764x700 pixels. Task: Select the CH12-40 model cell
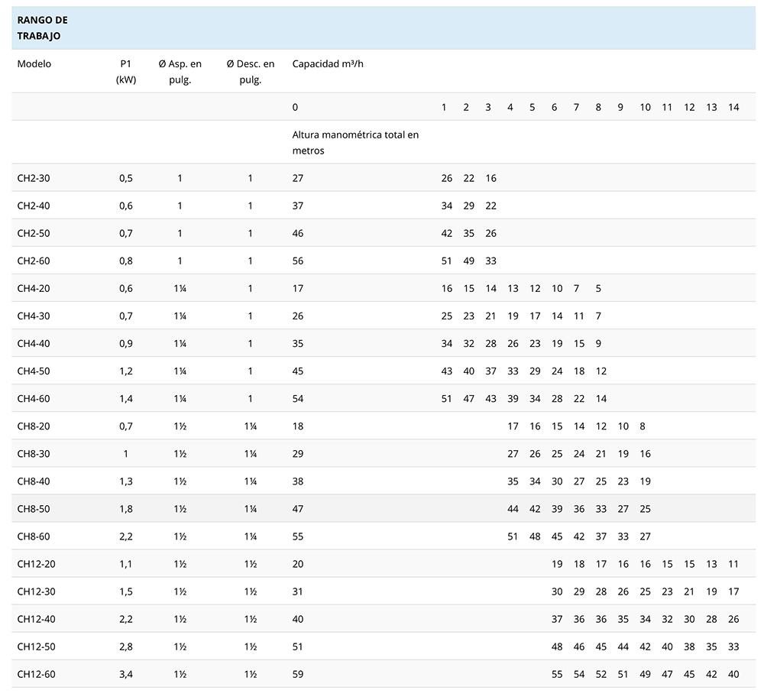[x=37, y=619]
